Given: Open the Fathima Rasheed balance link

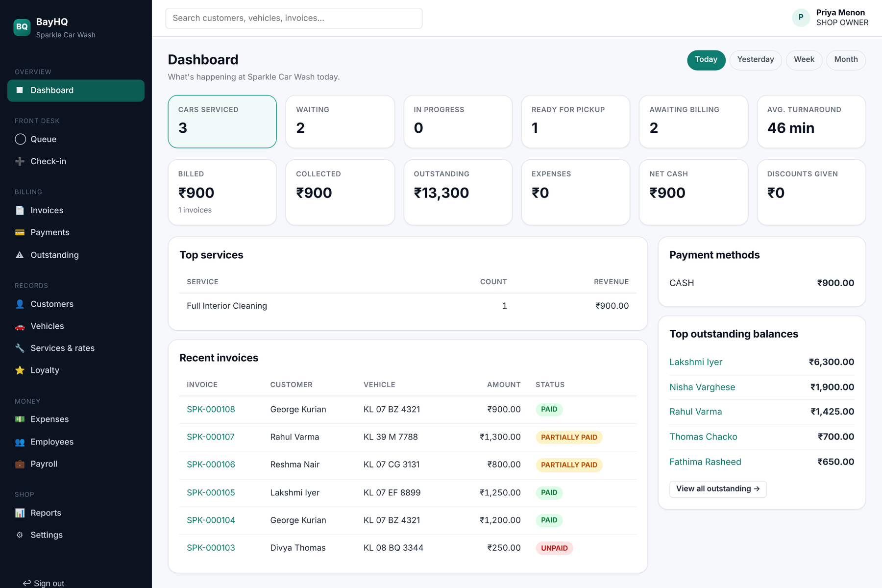Looking at the screenshot, I should point(705,462).
